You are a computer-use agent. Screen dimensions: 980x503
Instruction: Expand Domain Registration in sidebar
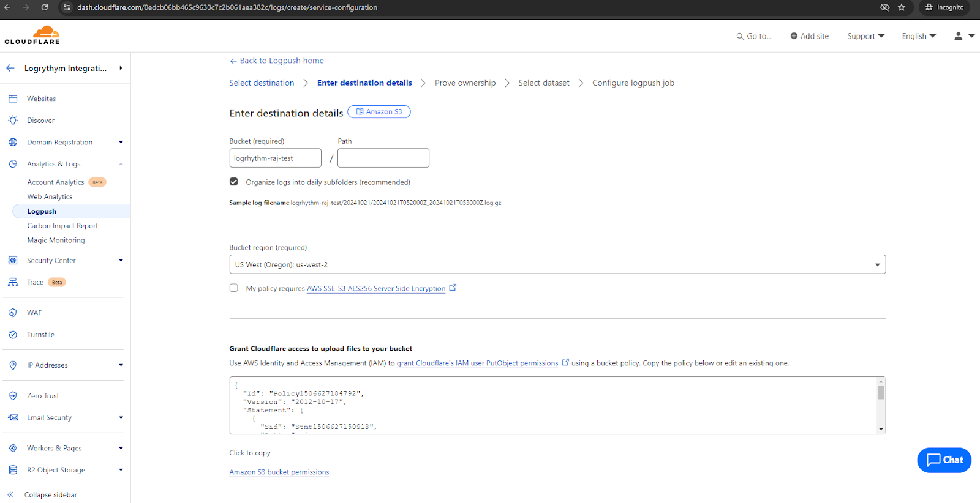coord(121,142)
